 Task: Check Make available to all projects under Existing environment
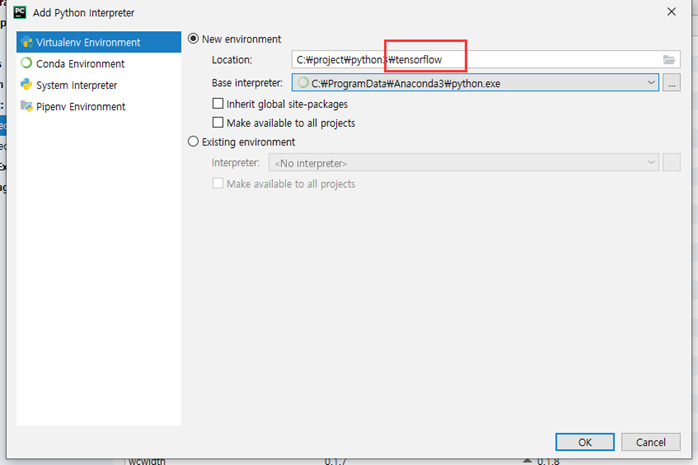pyautogui.click(x=218, y=183)
